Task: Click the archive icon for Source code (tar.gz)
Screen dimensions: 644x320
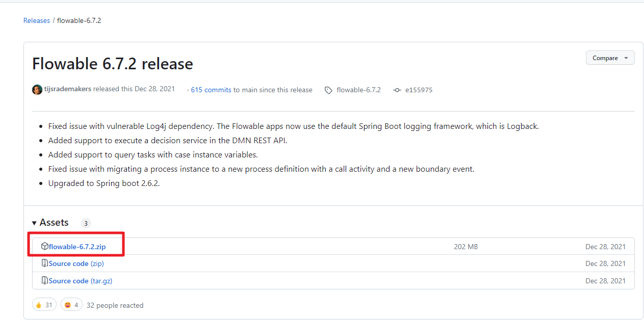Action: coord(45,281)
